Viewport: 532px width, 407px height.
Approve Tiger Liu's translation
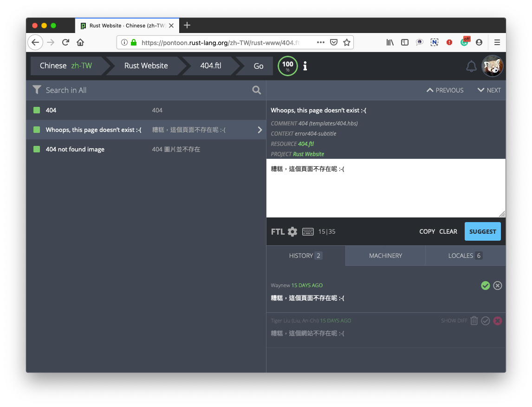[x=486, y=321]
